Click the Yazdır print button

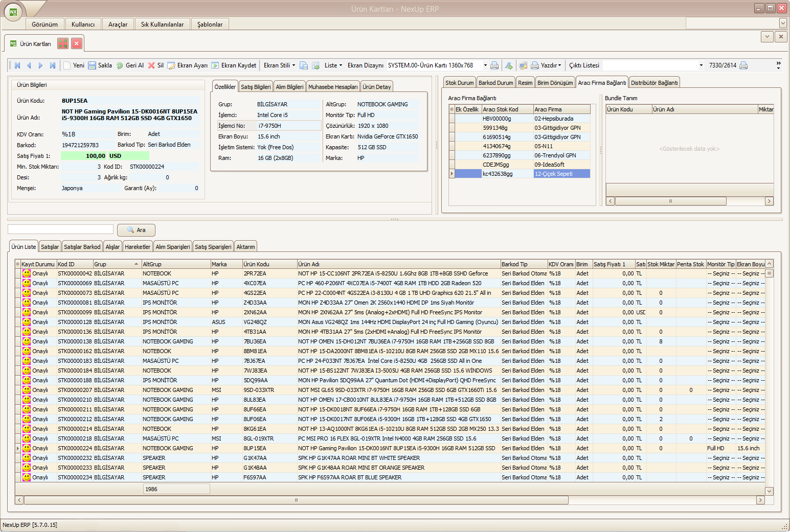pyautogui.click(x=545, y=65)
